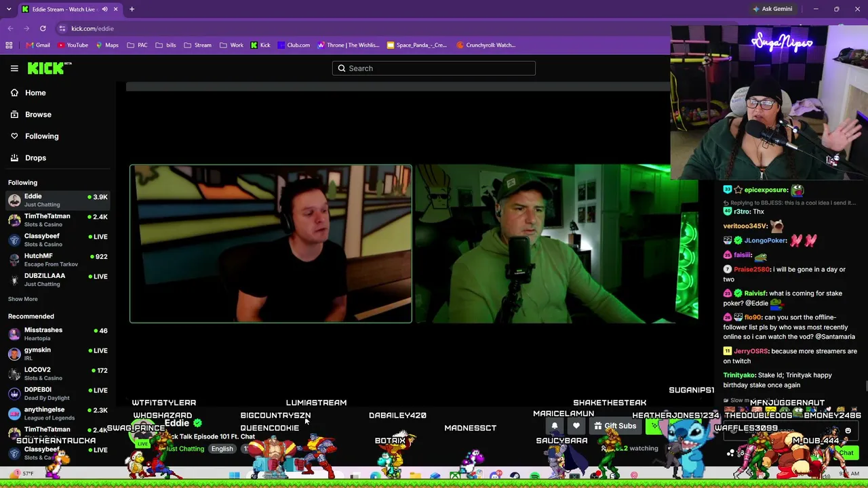Click JLongoPoker username in chat
The height and width of the screenshot is (488, 868).
pyautogui.click(x=766, y=241)
